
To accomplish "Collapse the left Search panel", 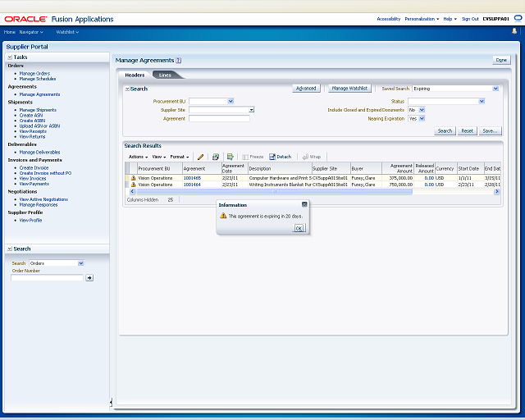I will 10,249.
